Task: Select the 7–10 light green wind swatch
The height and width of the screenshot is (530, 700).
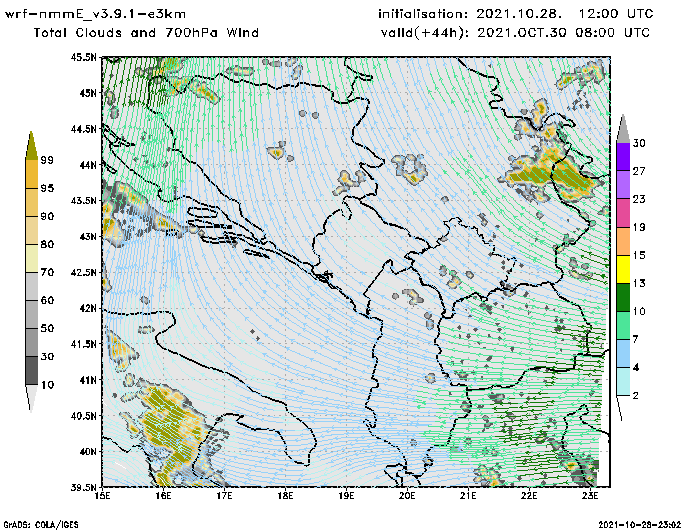Action: (x=623, y=326)
